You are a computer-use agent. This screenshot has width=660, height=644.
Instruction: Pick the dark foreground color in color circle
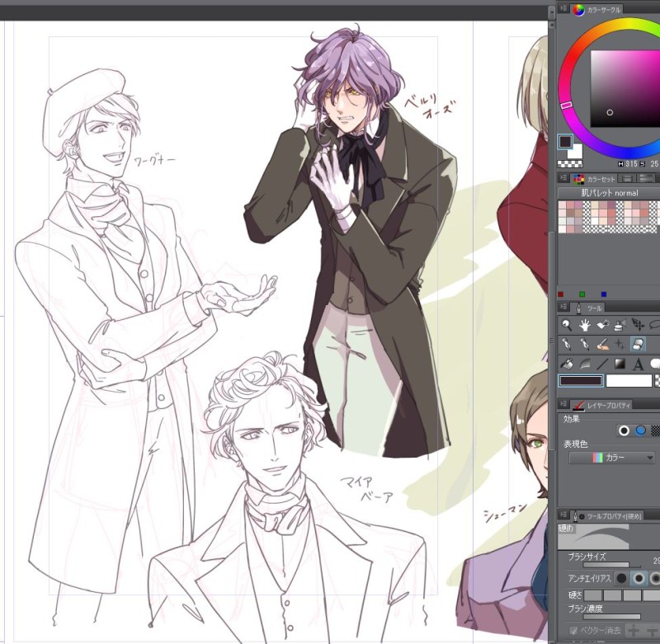click(565, 141)
